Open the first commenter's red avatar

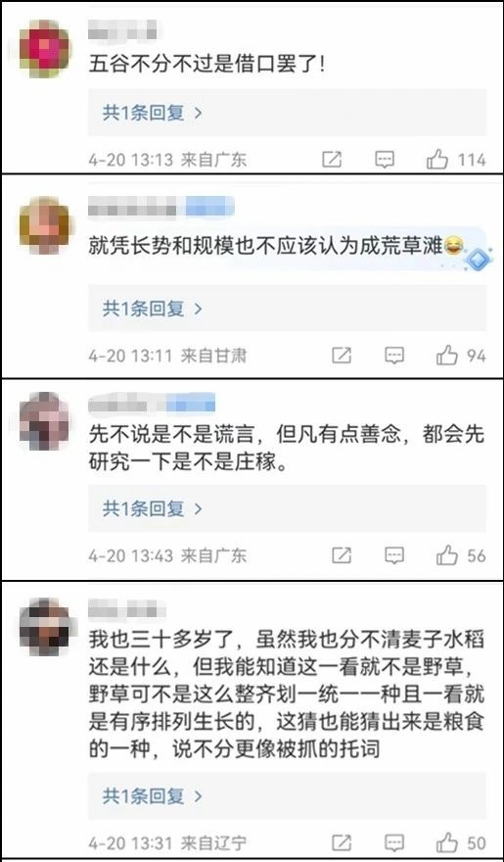(45, 48)
